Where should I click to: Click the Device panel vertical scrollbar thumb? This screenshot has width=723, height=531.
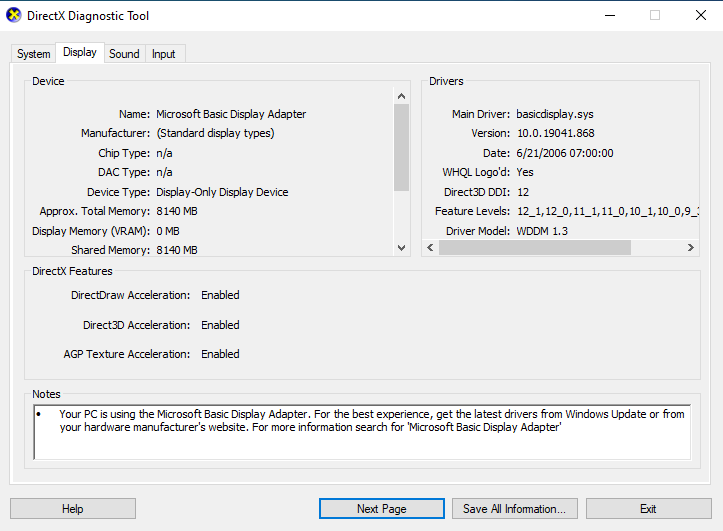pos(401,147)
